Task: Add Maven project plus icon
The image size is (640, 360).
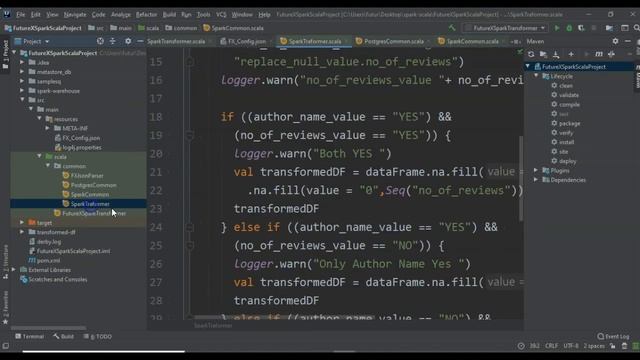Action: [x=571, y=54]
